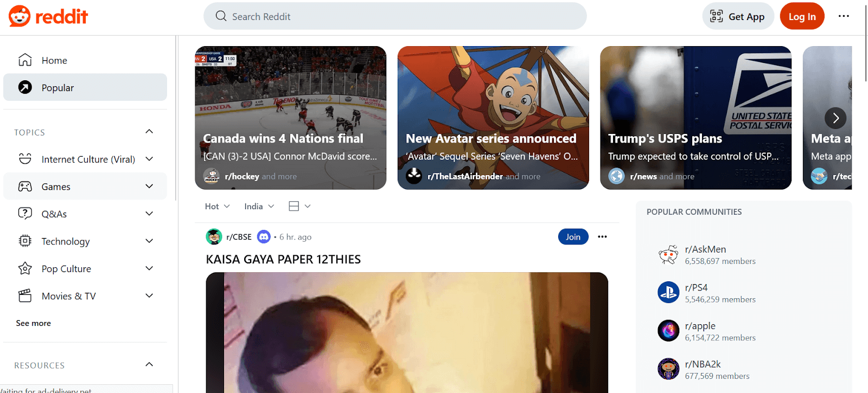Click the r/PS4 PlayStation community icon
The width and height of the screenshot is (868, 393).
(668, 293)
